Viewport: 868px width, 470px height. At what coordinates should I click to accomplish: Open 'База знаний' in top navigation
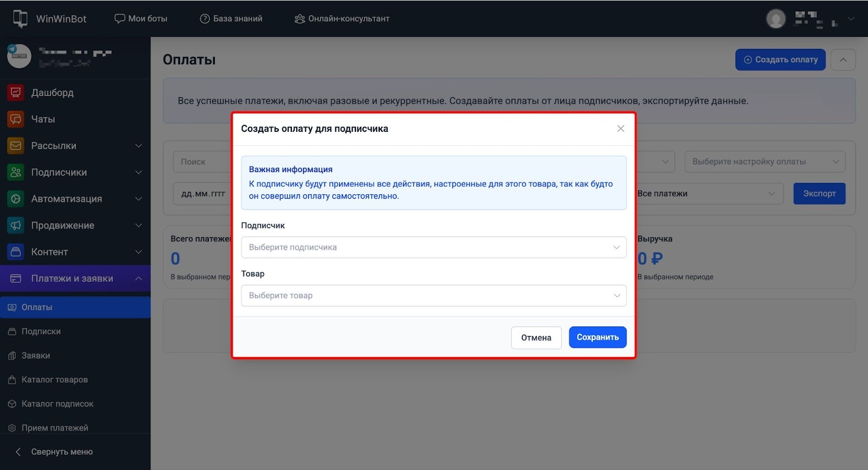(x=231, y=18)
